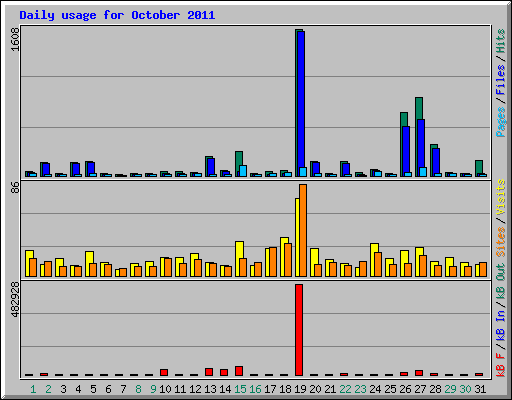Click the 'Pages' legend label
Viewport: 512px width, 400px height.
coord(501,122)
